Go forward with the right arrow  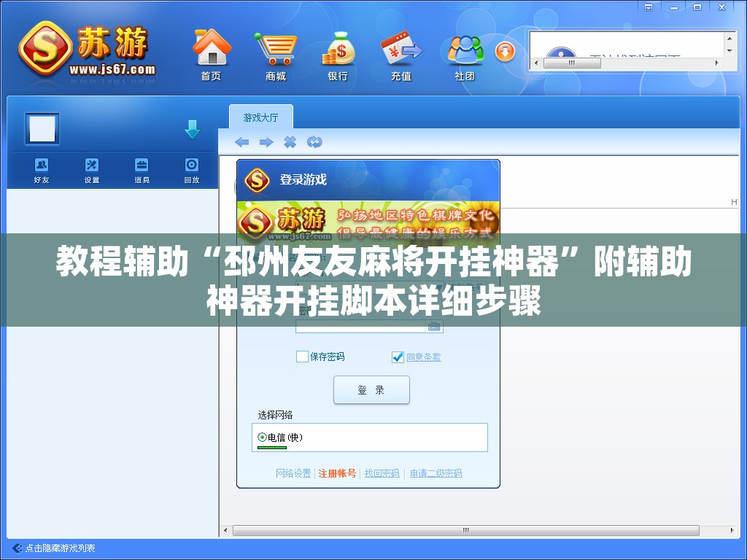[x=266, y=142]
